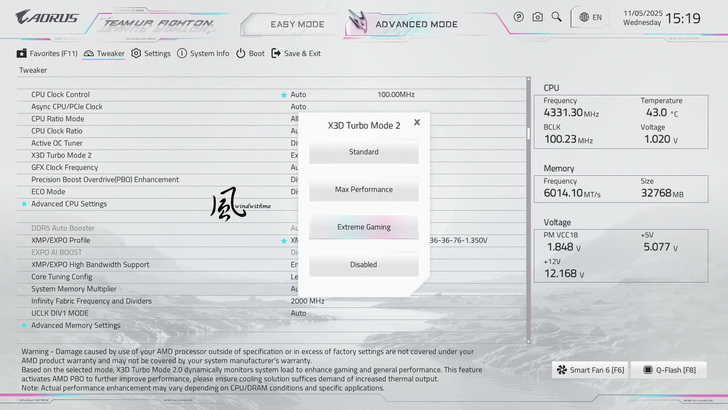Click the AORUS logo
The height and width of the screenshot is (410, 728).
[x=47, y=18]
